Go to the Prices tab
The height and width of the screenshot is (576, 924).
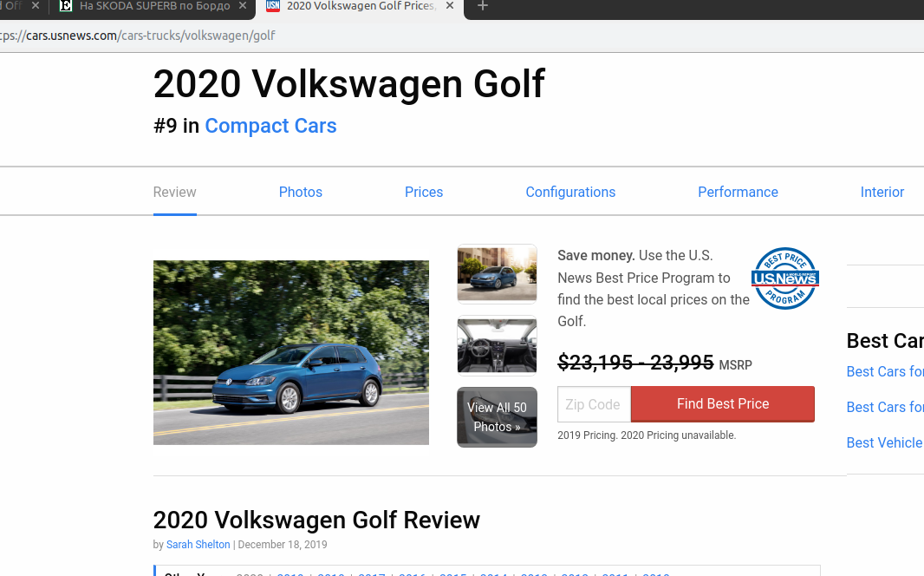click(424, 193)
